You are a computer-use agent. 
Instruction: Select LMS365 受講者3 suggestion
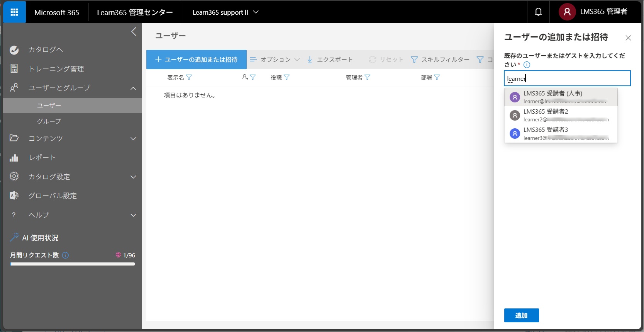(561, 133)
